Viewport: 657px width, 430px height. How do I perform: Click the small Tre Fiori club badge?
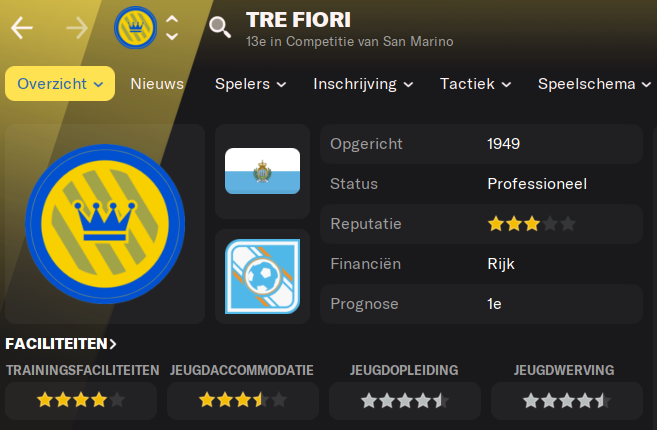tap(135, 28)
